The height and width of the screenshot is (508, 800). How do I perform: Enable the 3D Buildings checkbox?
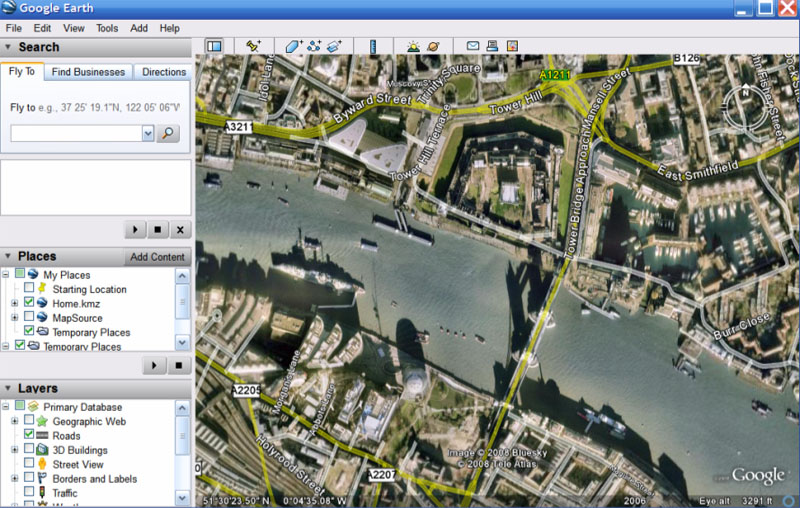(29, 448)
